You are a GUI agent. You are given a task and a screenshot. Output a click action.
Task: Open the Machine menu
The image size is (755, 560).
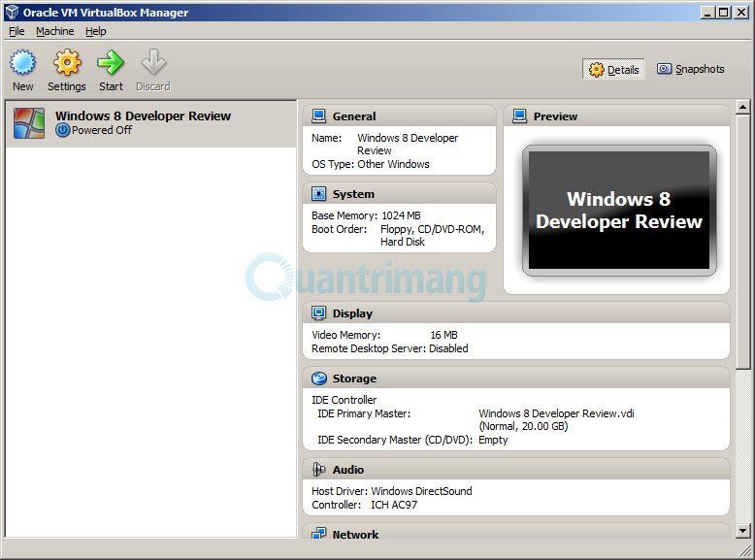pos(55,31)
